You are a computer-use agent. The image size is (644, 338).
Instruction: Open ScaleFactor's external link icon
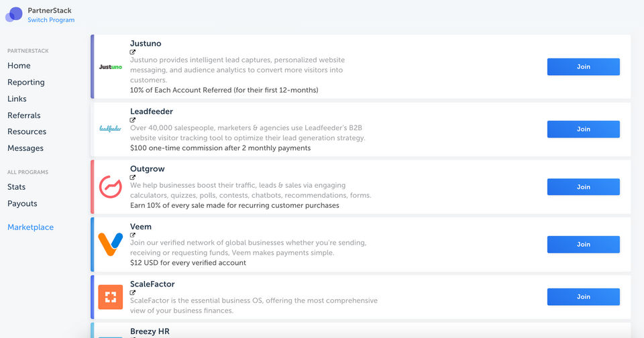click(133, 292)
